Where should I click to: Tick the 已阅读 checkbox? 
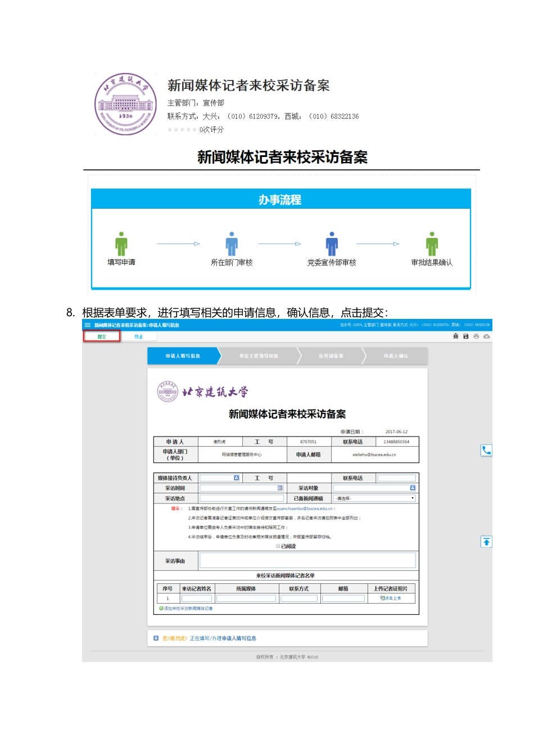coord(278,546)
